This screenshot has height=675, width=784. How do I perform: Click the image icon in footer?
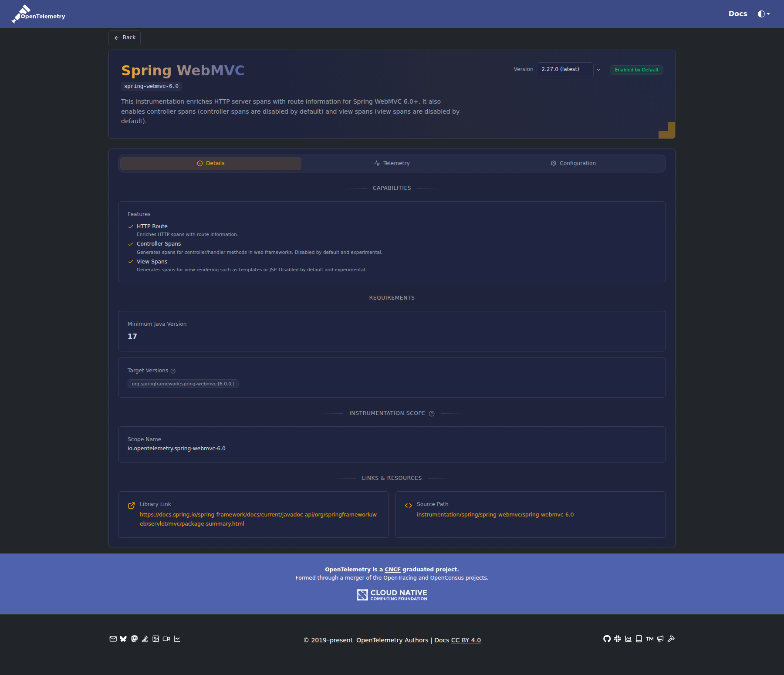pos(155,639)
